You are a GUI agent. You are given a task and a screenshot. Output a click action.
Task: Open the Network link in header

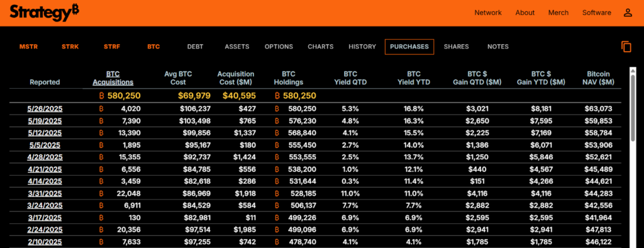pos(488,13)
